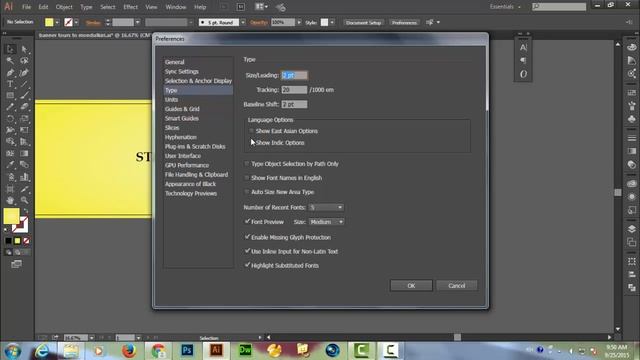
Task: Open Font Preview Size dropdown showing Medium
Action: pyautogui.click(x=327, y=222)
